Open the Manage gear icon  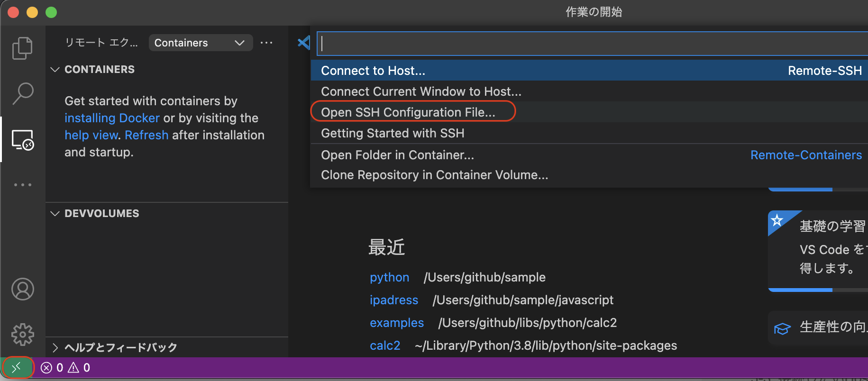tap(22, 335)
